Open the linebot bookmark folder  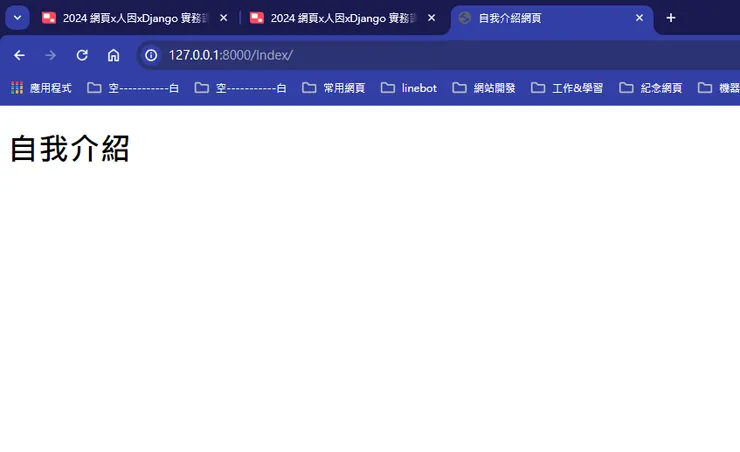click(409, 88)
